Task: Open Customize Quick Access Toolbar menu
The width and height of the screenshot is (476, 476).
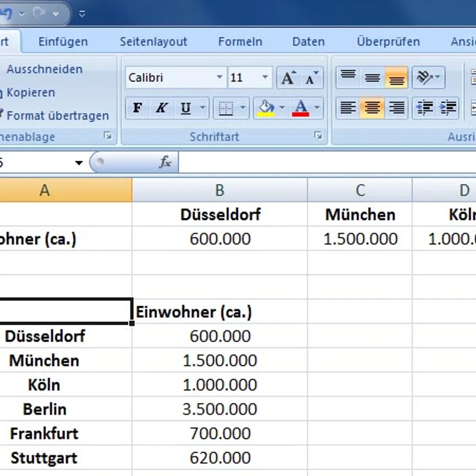Action: 82,14
